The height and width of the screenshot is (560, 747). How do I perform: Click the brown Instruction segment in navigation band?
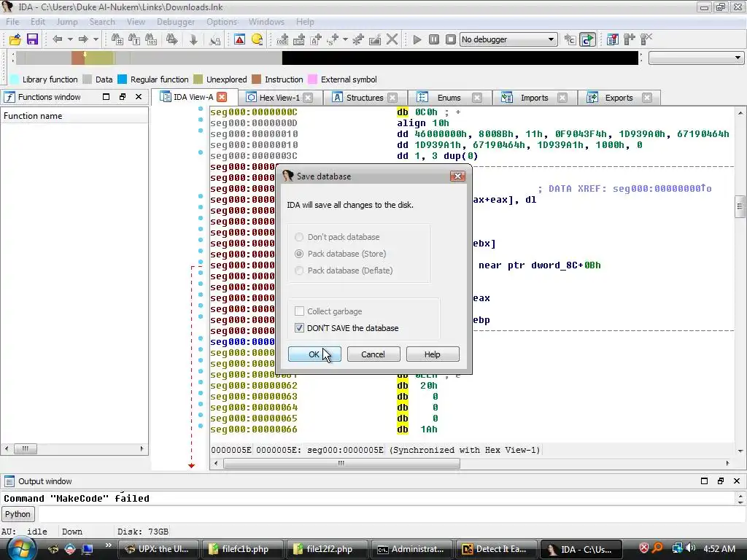[77, 58]
